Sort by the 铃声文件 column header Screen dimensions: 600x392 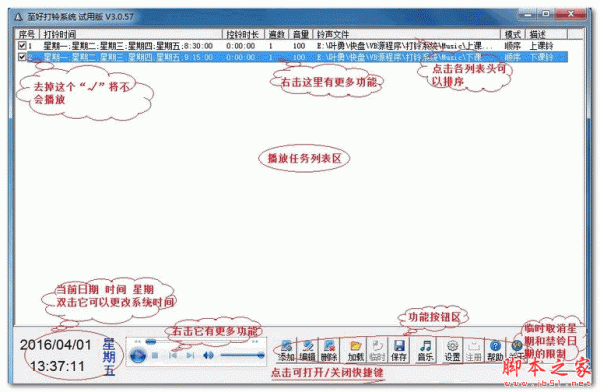pos(407,34)
